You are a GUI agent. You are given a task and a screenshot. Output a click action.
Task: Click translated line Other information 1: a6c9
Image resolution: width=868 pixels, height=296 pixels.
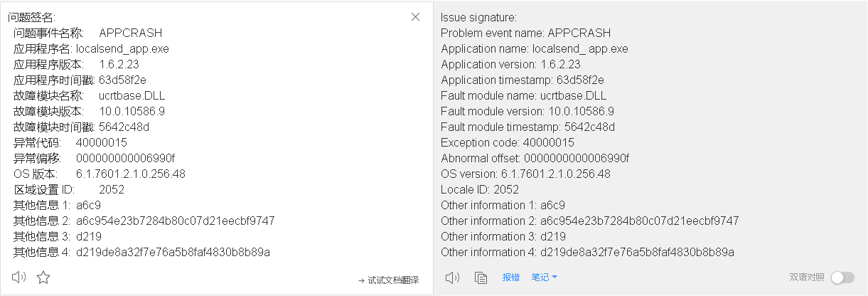[x=503, y=205]
